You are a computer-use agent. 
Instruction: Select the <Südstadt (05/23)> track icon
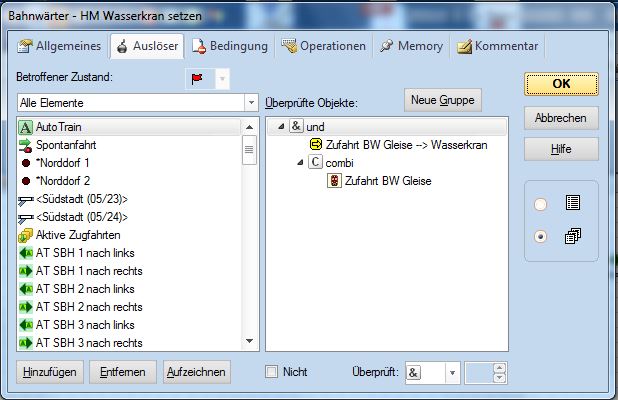point(25,199)
